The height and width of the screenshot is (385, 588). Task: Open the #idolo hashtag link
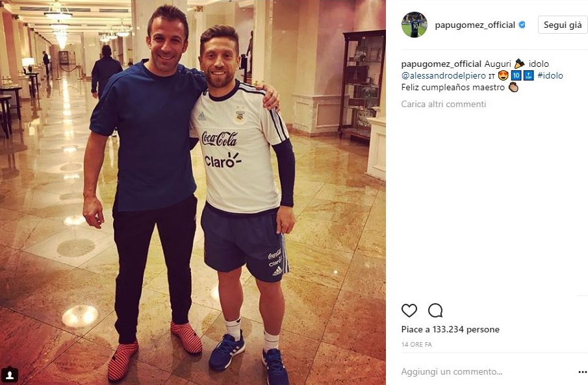[550, 75]
